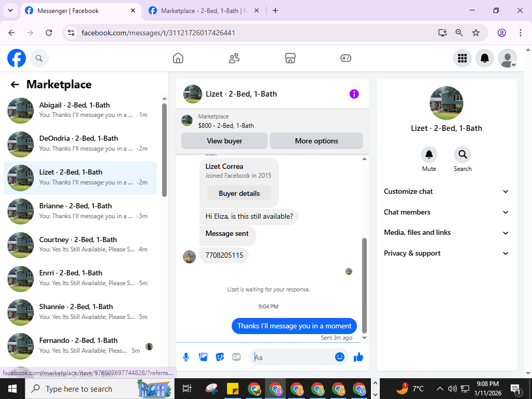Open the Marketplace storefront icon in navigation

pos(290,58)
